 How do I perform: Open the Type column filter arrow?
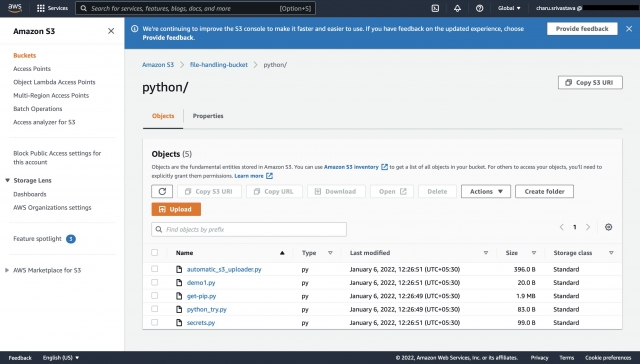click(x=330, y=253)
